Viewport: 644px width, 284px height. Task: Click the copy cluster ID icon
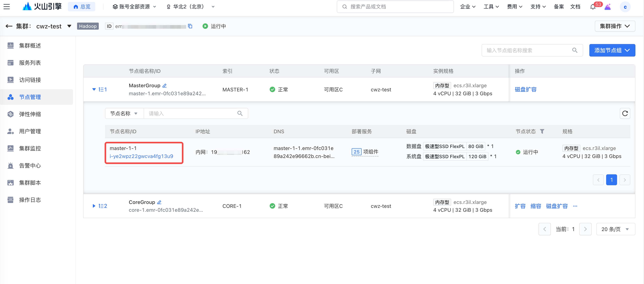coord(190,26)
